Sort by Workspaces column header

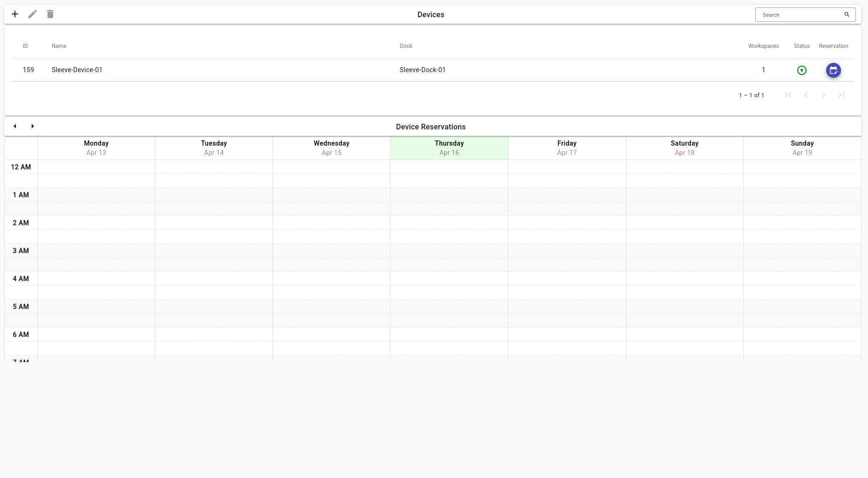point(763,46)
